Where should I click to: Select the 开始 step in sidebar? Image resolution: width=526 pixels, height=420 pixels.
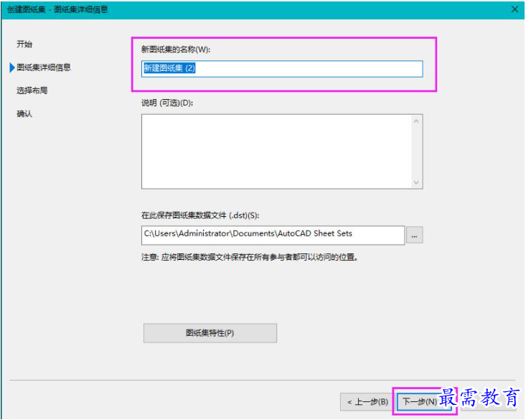pyautogui.click(x=24, y=44)
